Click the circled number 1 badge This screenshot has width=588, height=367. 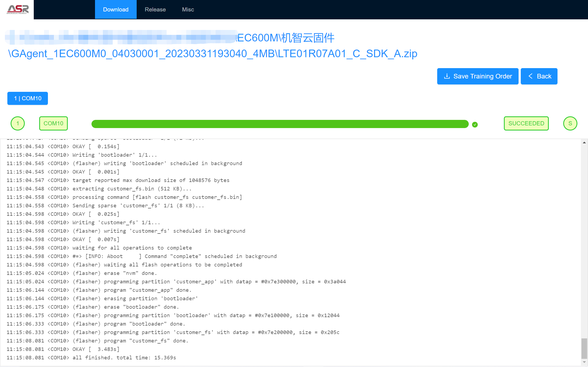[18, 123]
